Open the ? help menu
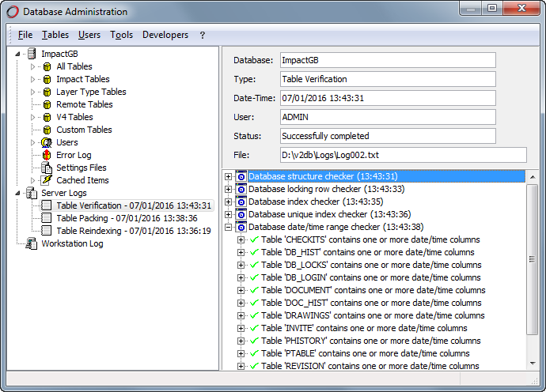Viewport: 546px width, 392px height. 203,35
